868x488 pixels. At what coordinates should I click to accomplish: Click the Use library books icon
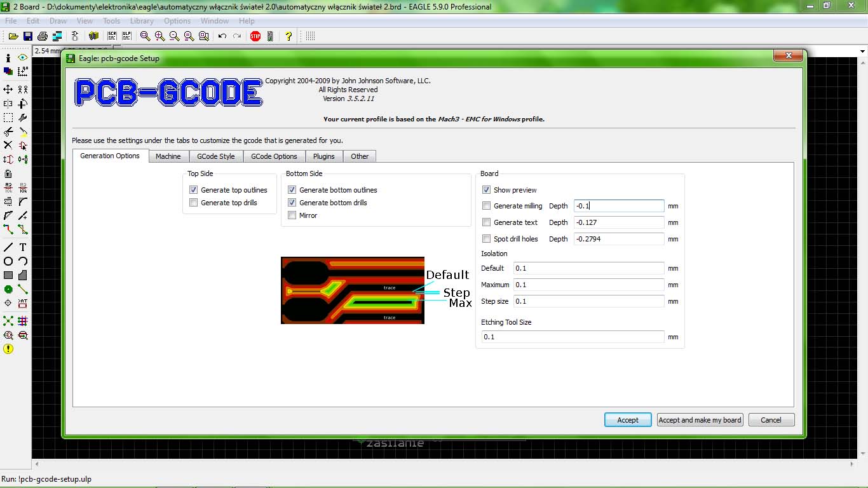(93, 36)
